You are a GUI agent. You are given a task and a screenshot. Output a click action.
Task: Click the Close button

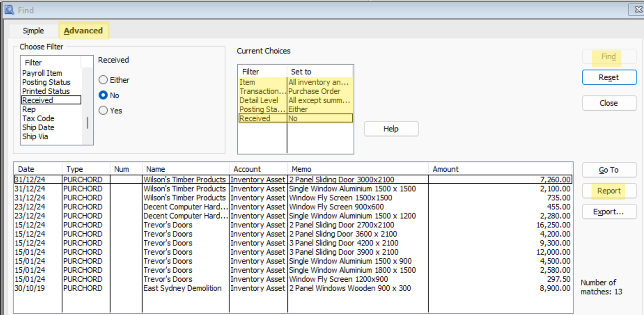609,103
